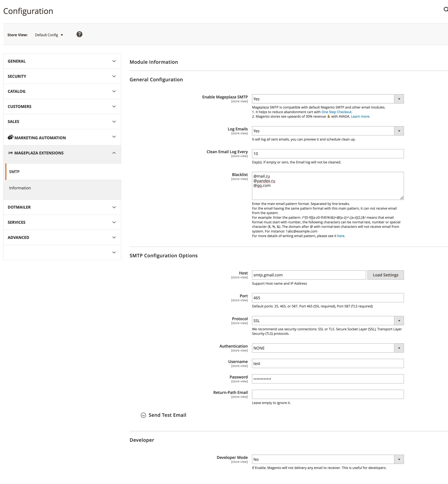Collapse Send Test Email circle arrow icon
Viewport: 448px width, 484px height.
click(143, 415)
